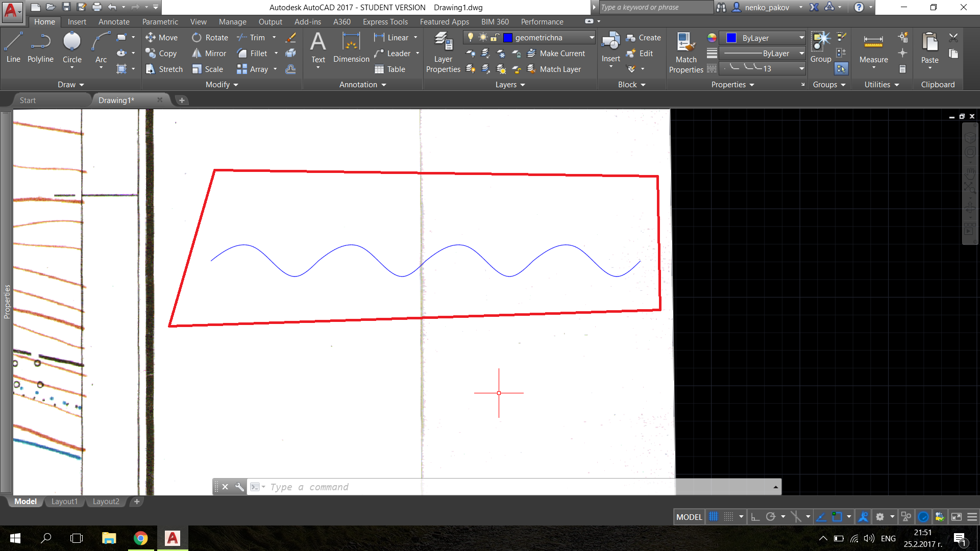The width and height of the screenshot is (980, 551).
Task: Click Customize wrench in command line
Action: pyautogui.click(x=239, y=487)
